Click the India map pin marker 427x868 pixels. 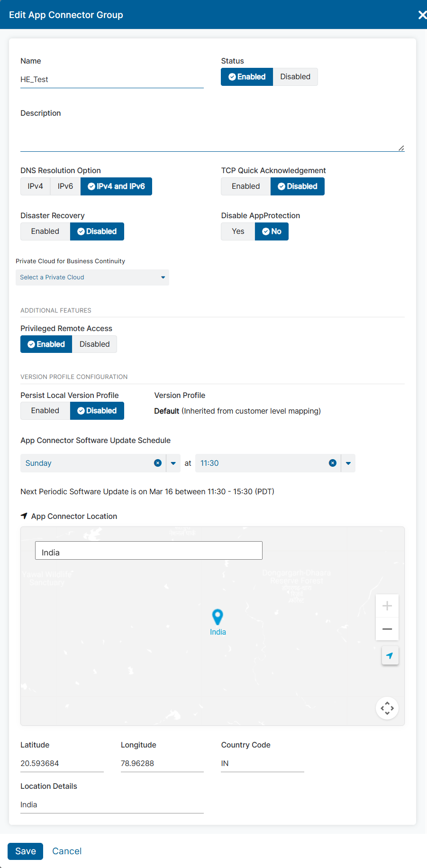pyautogui.click(x=218, y=617)
